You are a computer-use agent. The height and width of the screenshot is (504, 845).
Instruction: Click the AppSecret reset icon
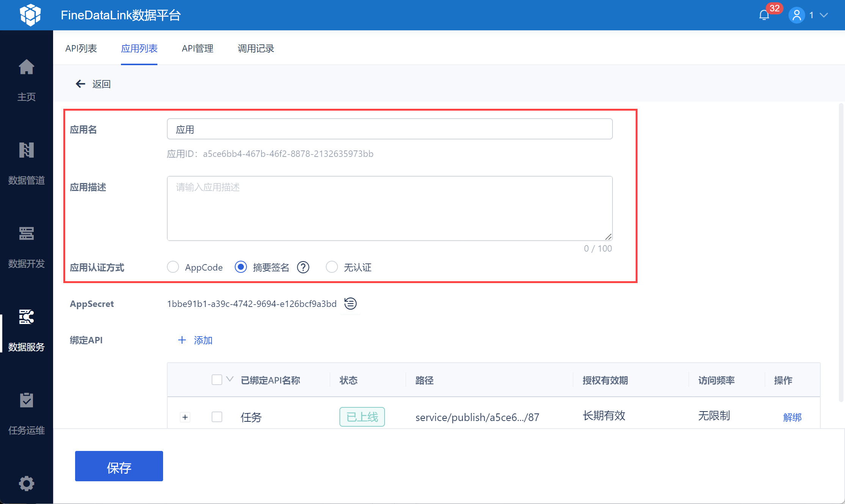tap(350, 304)
